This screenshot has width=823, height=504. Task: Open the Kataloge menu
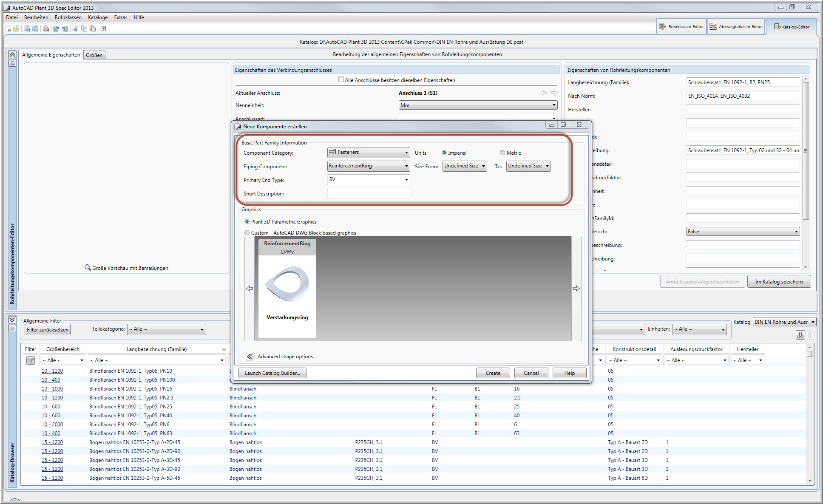(x=98, y=17)
